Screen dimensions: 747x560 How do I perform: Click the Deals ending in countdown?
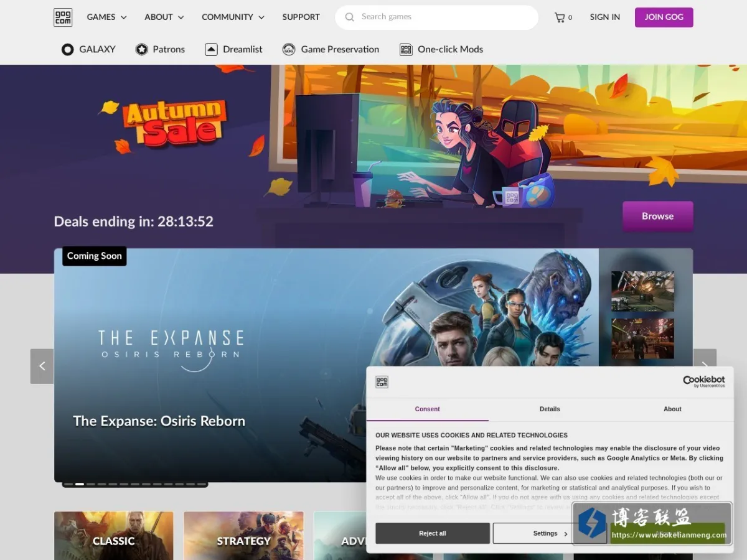coord(134,221)
